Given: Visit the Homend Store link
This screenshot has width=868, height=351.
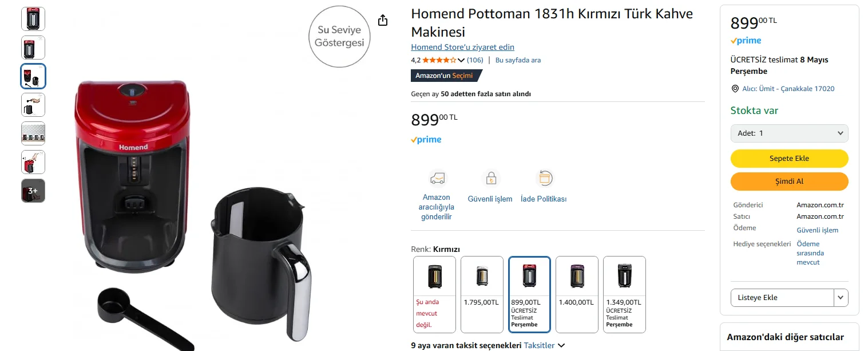Looking at the screenshot, I should point(462,47).
